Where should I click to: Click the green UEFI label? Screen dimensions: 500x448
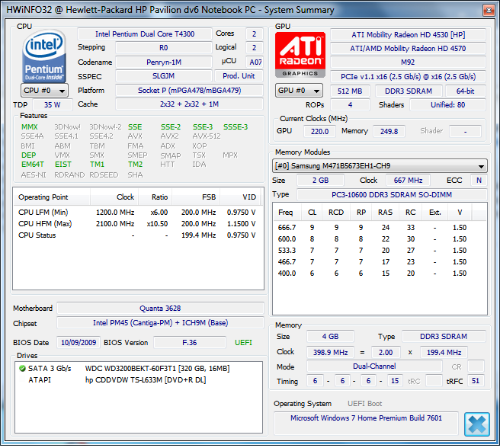tap(243, 343)
